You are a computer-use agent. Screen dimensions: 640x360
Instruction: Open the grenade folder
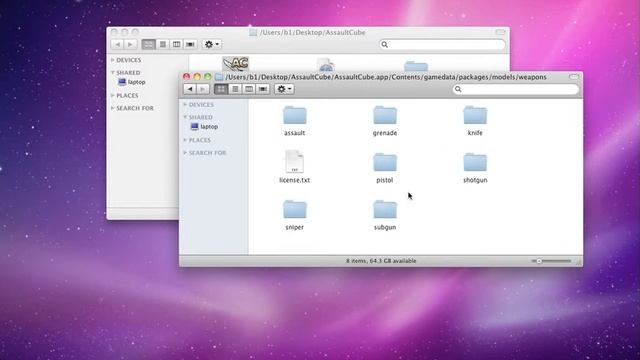(384, 116)
